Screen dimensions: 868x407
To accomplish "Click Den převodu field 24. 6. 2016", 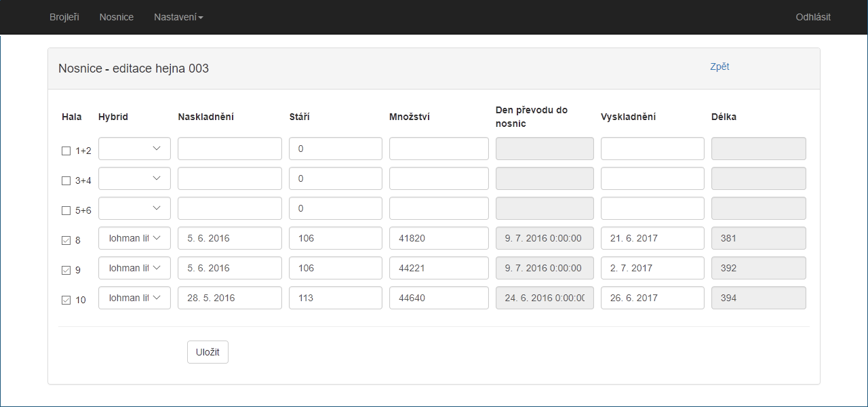I will coord(545,298).
